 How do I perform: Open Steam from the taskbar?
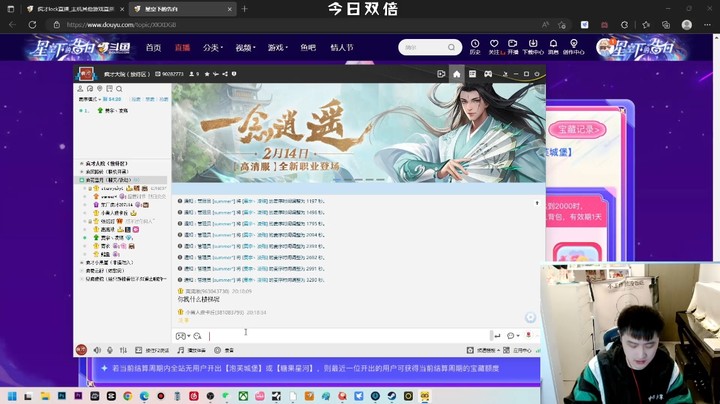point(392,396)
